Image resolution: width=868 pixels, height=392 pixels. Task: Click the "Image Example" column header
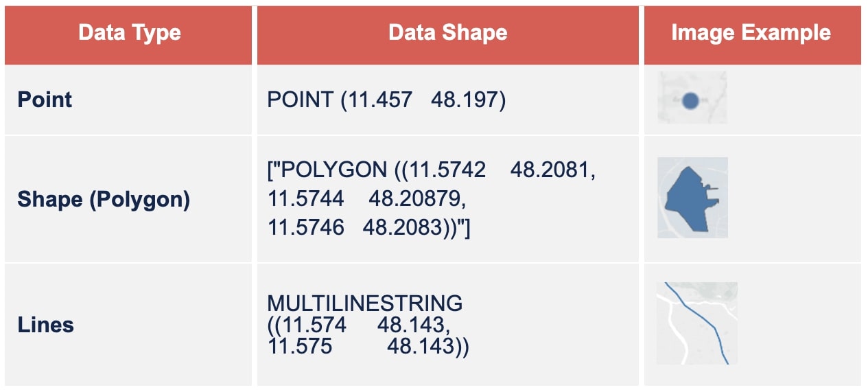(x=751, y=33)
